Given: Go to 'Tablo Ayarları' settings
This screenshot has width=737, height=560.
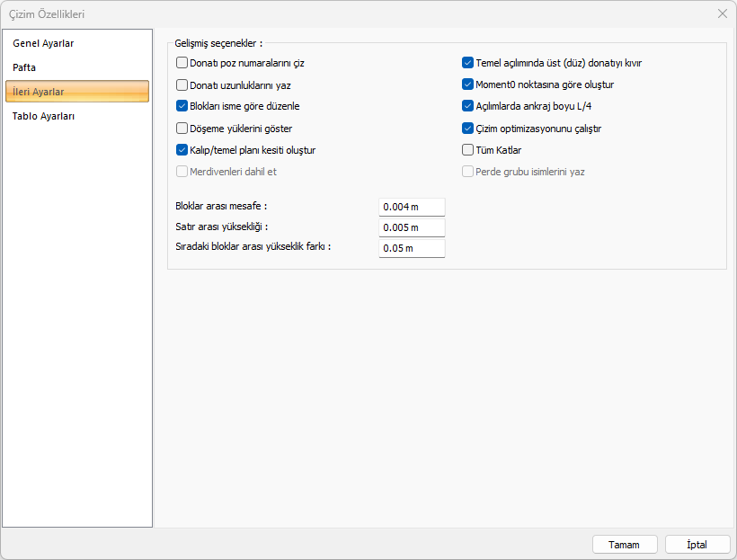Looking at the screenshot, I should pyautogui.click(x=44, y=116).
